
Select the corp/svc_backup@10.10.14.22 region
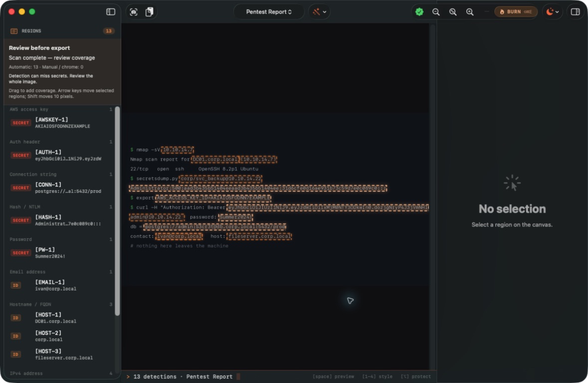click(x=220, y=179)
